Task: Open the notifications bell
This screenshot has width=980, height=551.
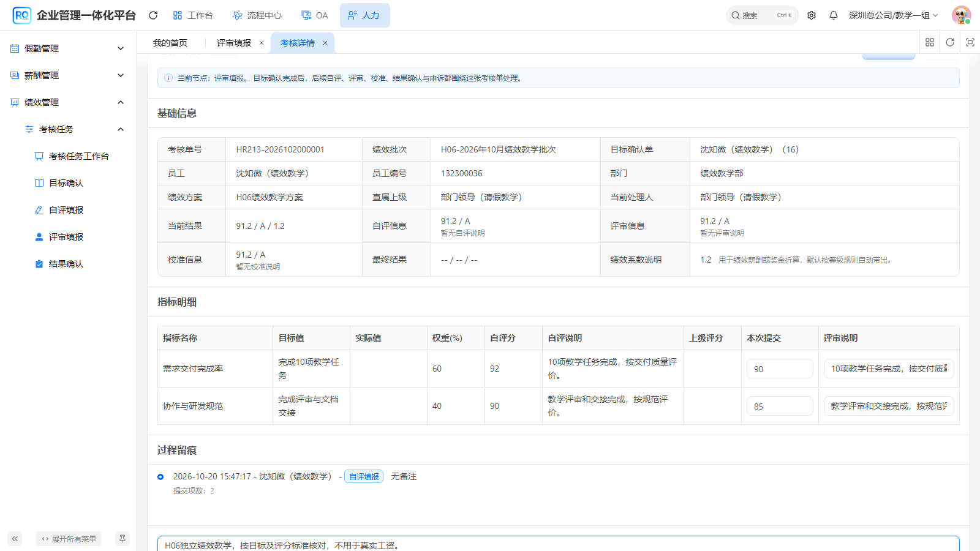Action: point(834,15)
